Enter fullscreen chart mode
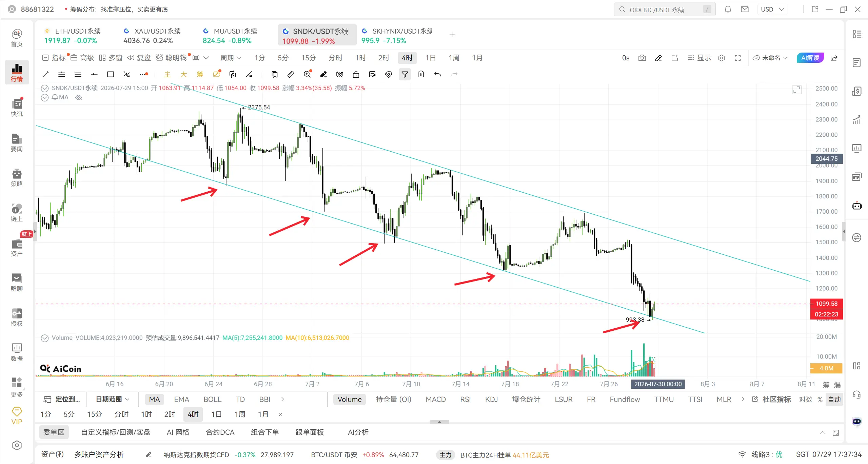 coord(738,58)
